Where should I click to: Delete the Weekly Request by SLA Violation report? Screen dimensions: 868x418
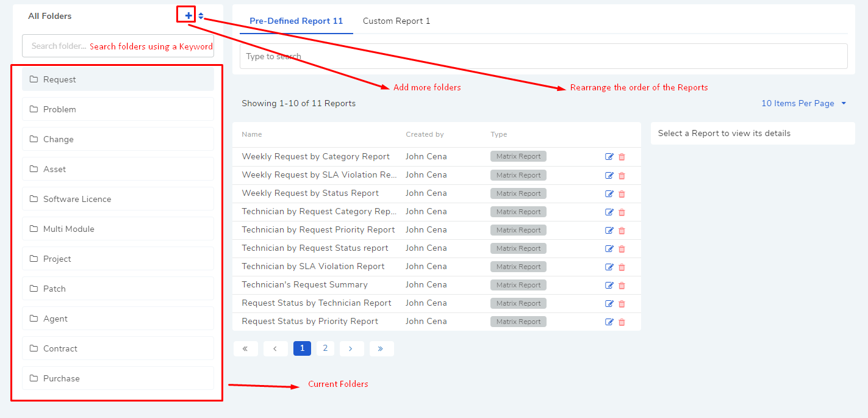tap(622, 175)
